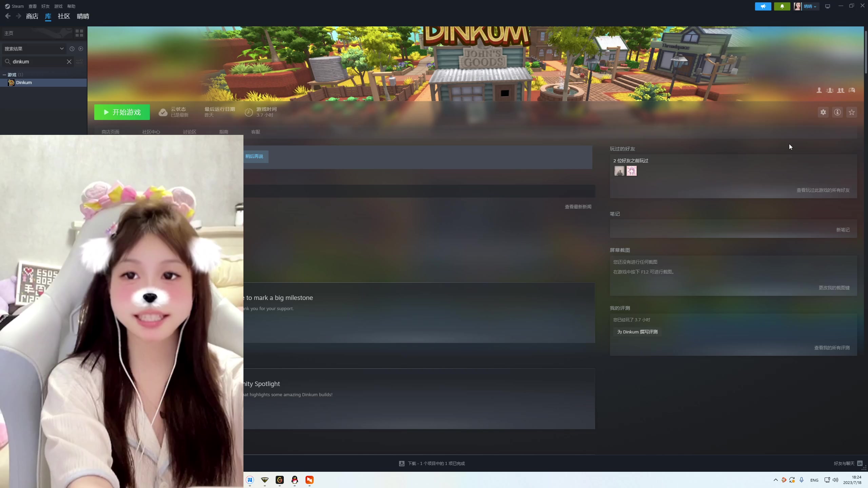Switch ENG input language indicator
This screenshot has width=868, height=488.
point(814,480)
